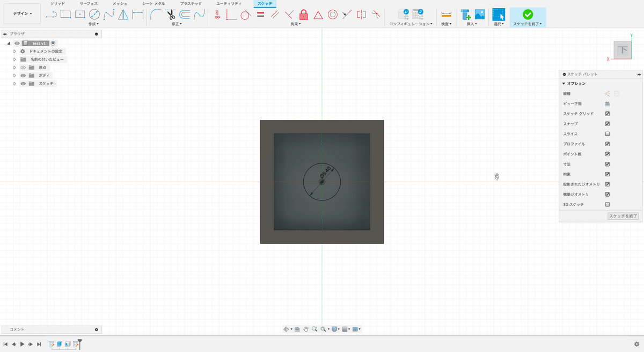Select the Mirror triangle tool
This screenshot has width=644, height=352.
click(123, 15)
